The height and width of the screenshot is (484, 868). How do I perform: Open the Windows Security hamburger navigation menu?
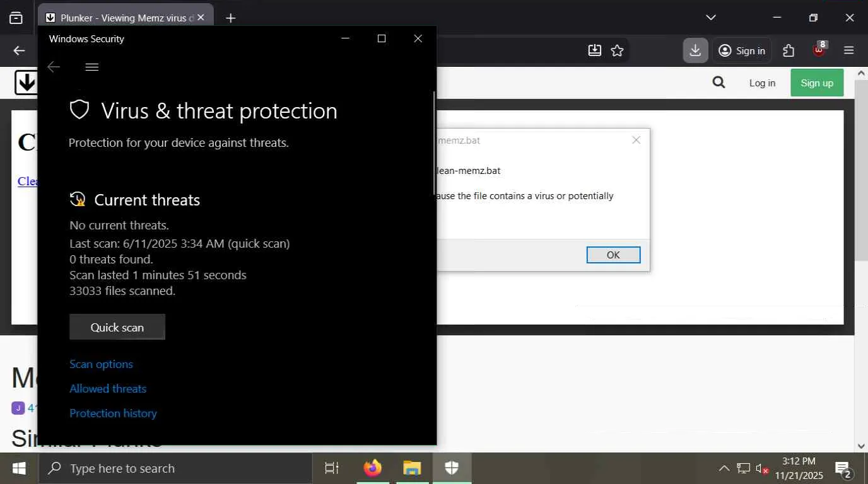pos(92,67)
